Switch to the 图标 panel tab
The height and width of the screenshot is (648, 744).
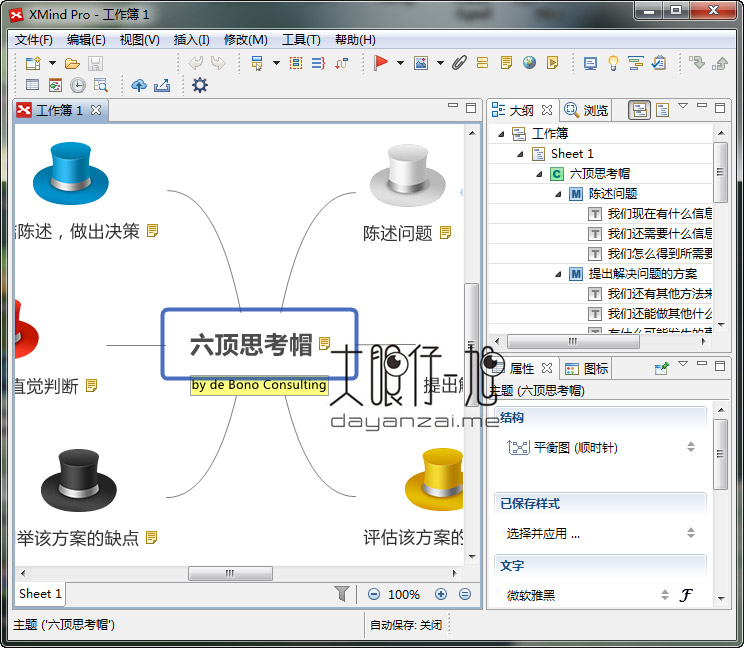pos(586,369)
